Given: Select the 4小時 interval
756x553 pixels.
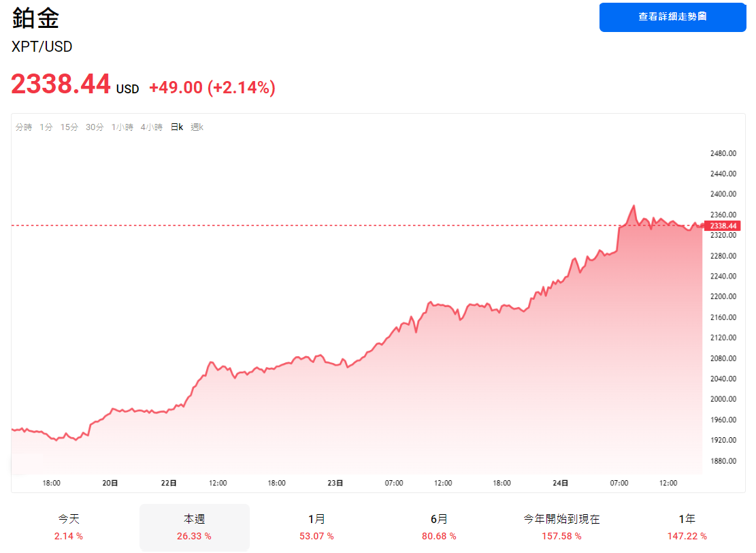Looking at the screenshot, I should [151, 127].
